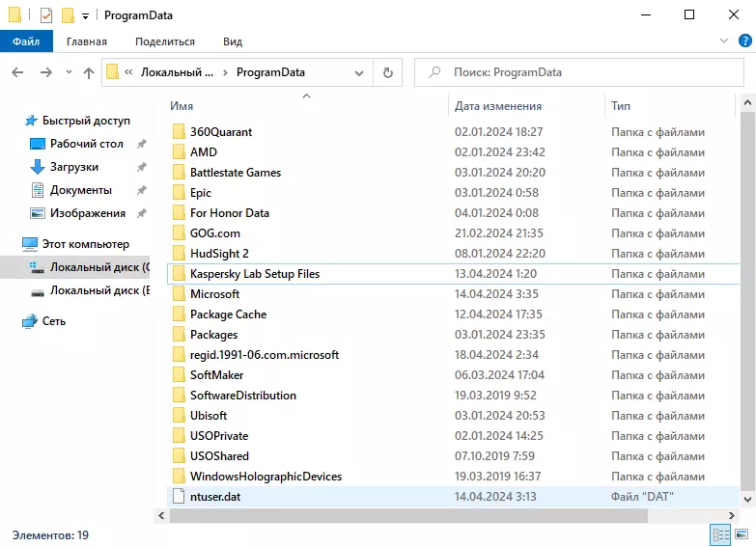Click the Back navigation arrow
Viewport: 756px width, 547px height.
coord(17,72)
